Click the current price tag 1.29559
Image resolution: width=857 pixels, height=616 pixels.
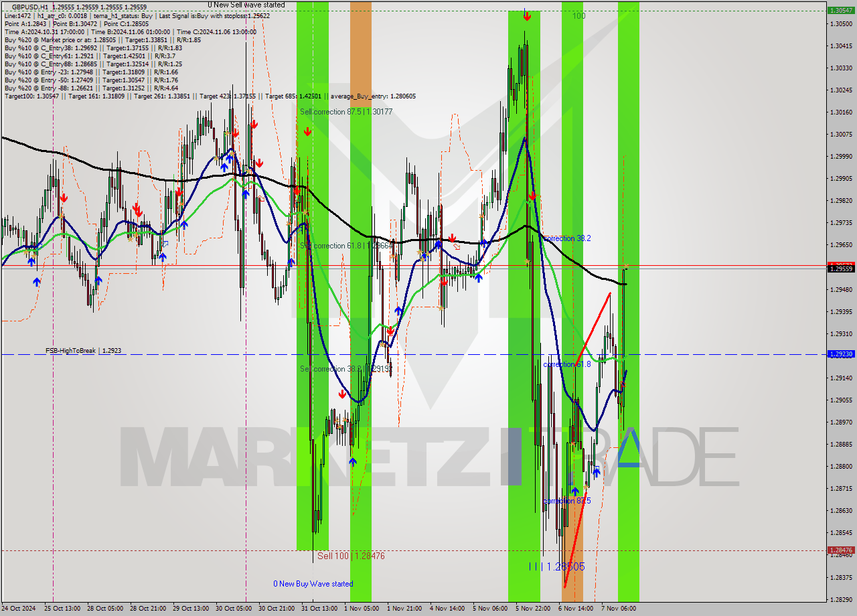pyautogui.click(x=840, y=268)
